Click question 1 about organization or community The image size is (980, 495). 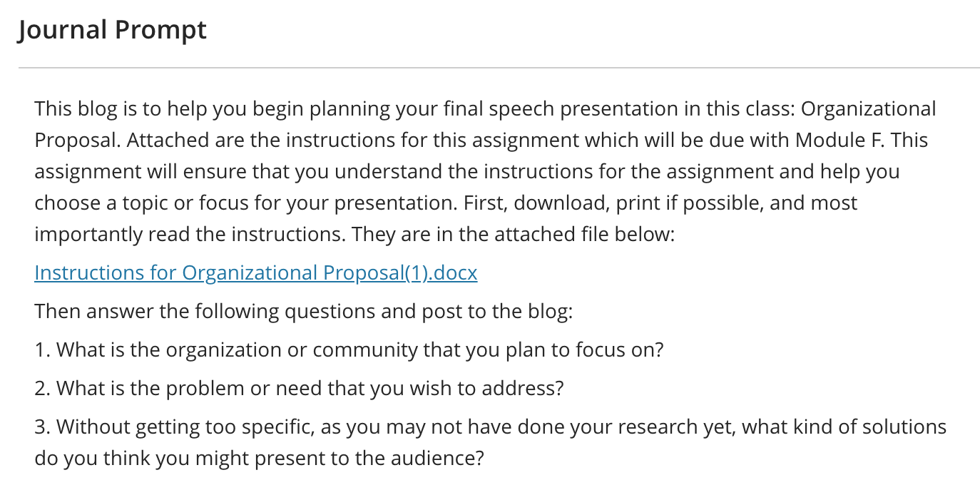[349, 350]
